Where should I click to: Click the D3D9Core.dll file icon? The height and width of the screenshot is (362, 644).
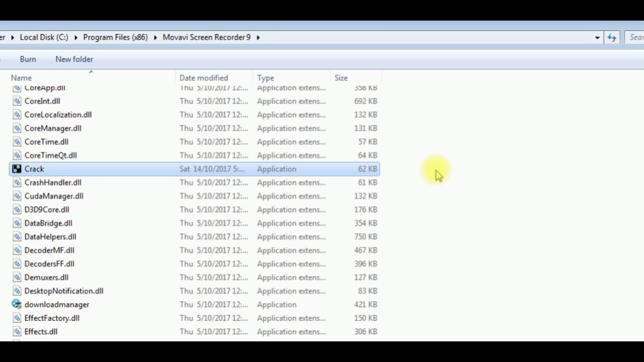[17, 210]
